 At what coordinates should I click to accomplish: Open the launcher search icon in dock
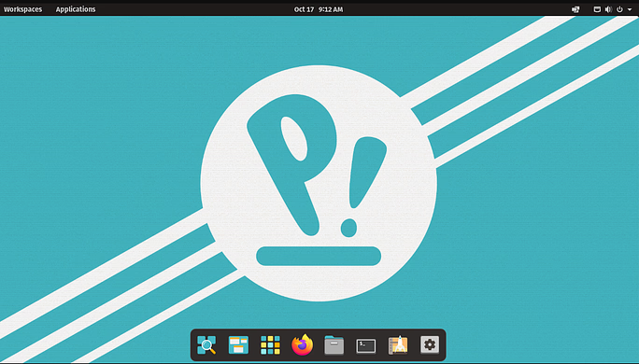pos(206,344)
